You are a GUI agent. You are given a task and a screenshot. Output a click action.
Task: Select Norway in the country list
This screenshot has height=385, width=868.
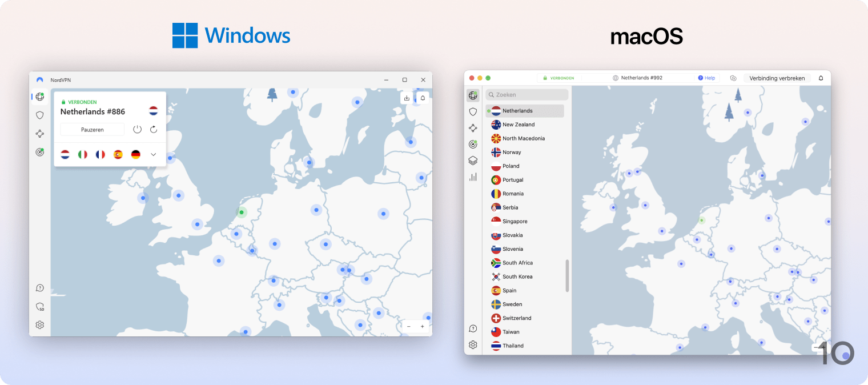(x=525, y=152)
